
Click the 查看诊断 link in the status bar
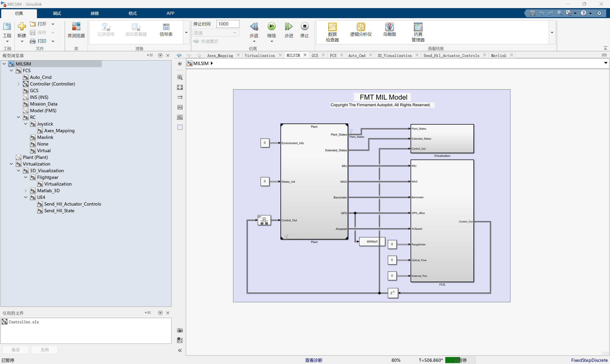coord(314,360)
